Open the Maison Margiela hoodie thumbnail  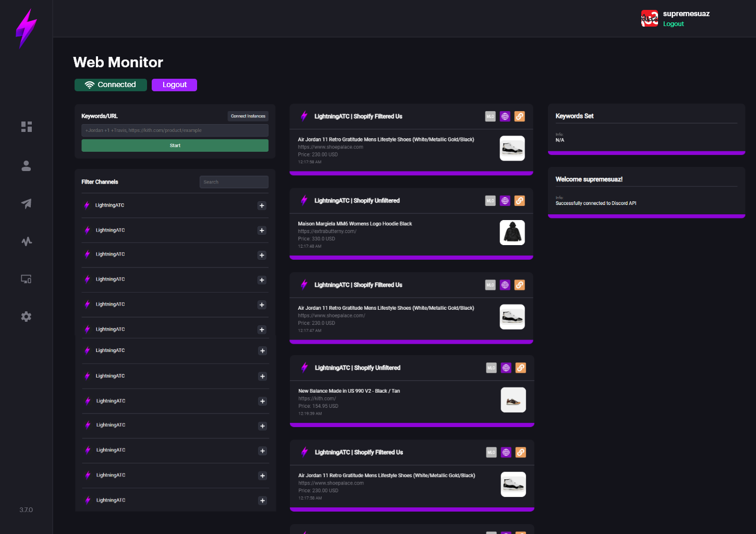click(512, 233)
